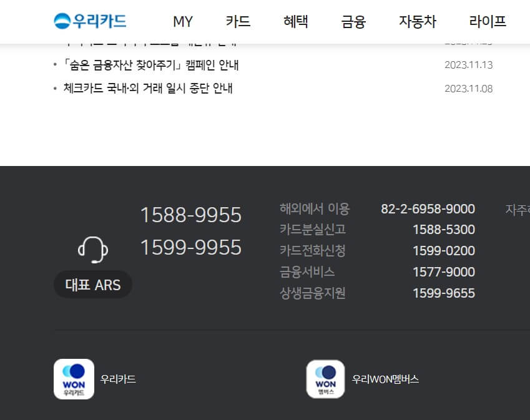Screen dimensions: 530x420
Task: Open the MY page
Action: tap(182, 22)
